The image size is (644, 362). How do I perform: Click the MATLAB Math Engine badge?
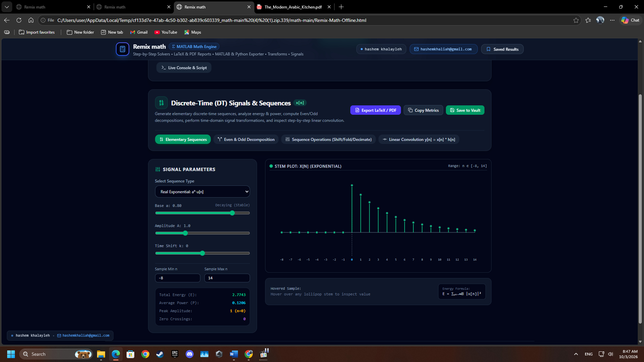194,47
